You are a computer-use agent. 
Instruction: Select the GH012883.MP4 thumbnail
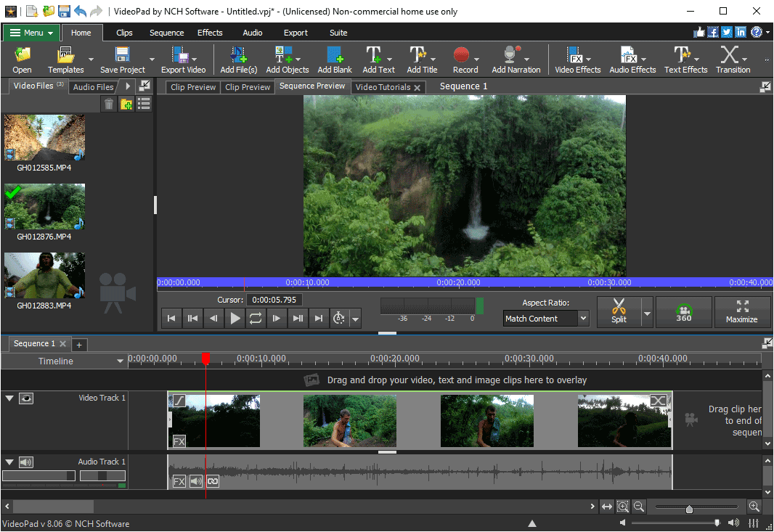coord(44,276)
